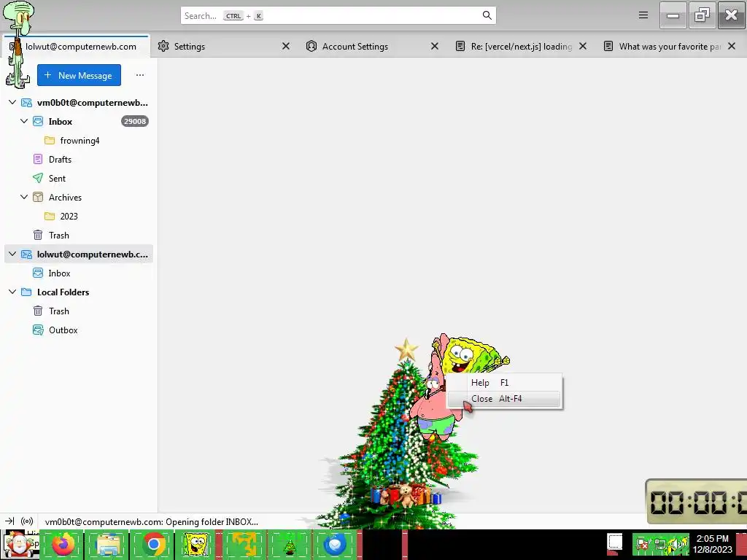Switch to Re: [vercel/next.js] loading tab
Image resolution: width=747 pixels, height=560 pixels.
[521, 46]
